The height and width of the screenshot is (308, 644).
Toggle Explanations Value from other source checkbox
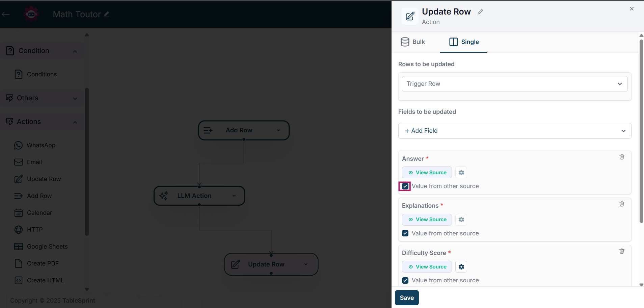(x=405, y=233)
